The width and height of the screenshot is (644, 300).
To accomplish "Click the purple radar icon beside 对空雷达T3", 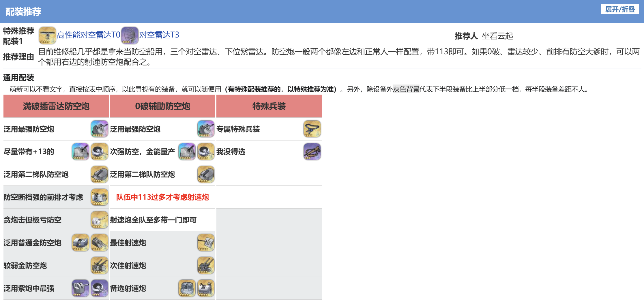I will 130,35.
